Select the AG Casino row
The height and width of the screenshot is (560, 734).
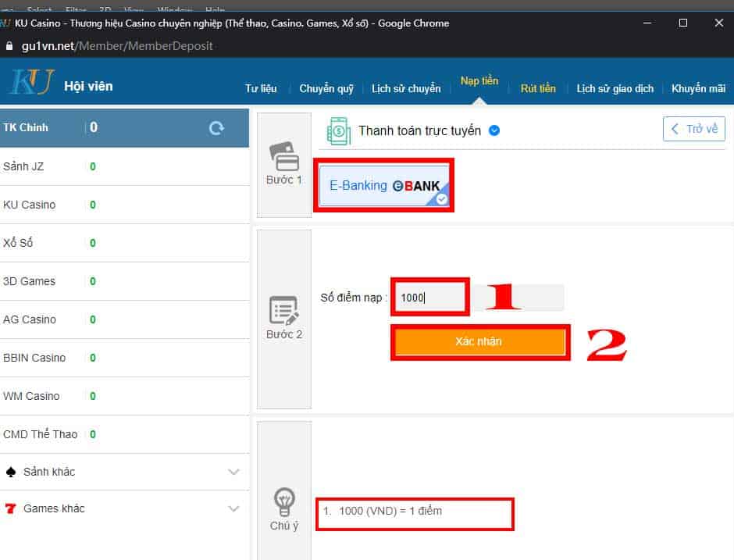[x=124, y=319]
